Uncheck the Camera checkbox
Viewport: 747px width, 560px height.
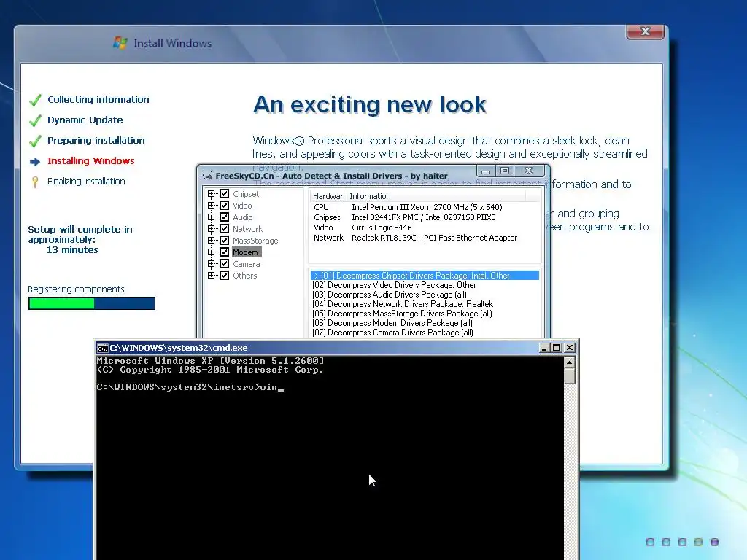point(225,264)
